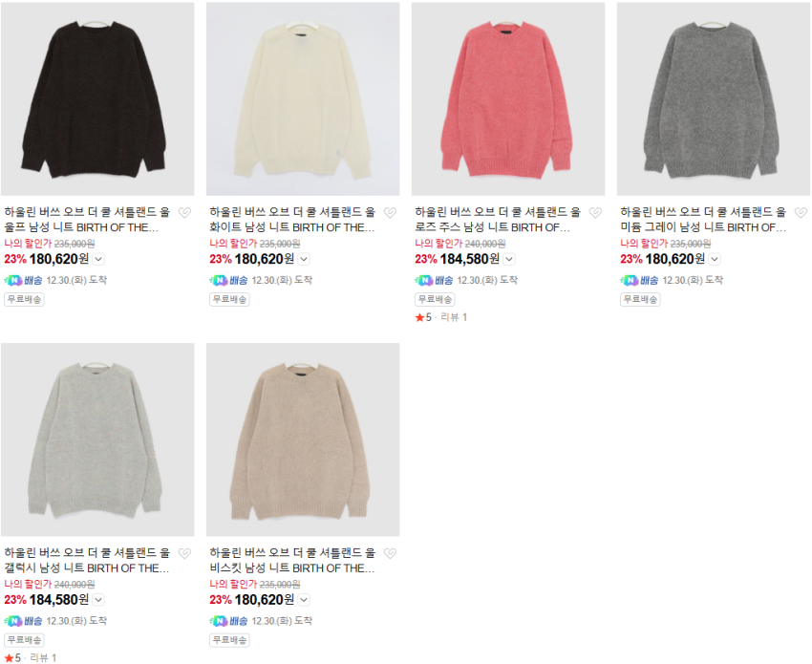Open the black 울프 sweater thumbnail
Image resolution: width=812 pixels, height=664 pixels.
[97, 99]
